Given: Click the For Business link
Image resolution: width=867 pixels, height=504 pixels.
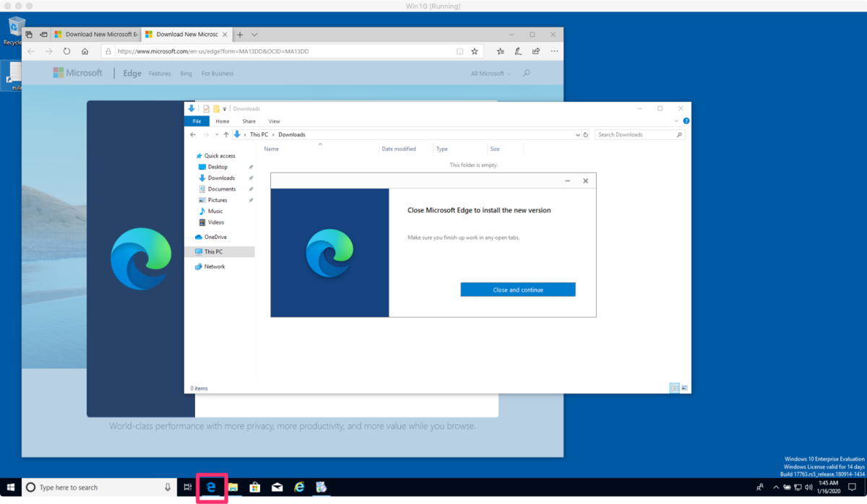Looking at the screenshot, I should pyautogui.click(x=217, y=74).
